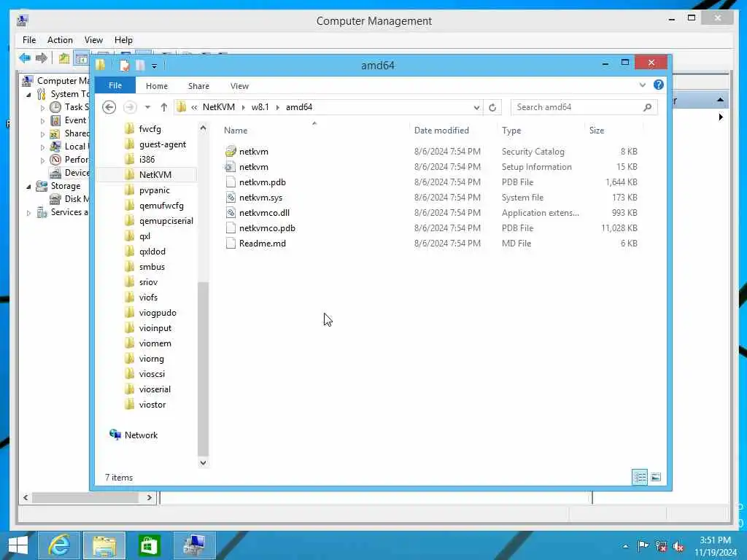Click Computer Management back arrow
The height and width of the screenshot is (560, 747).
click(25, 58)
